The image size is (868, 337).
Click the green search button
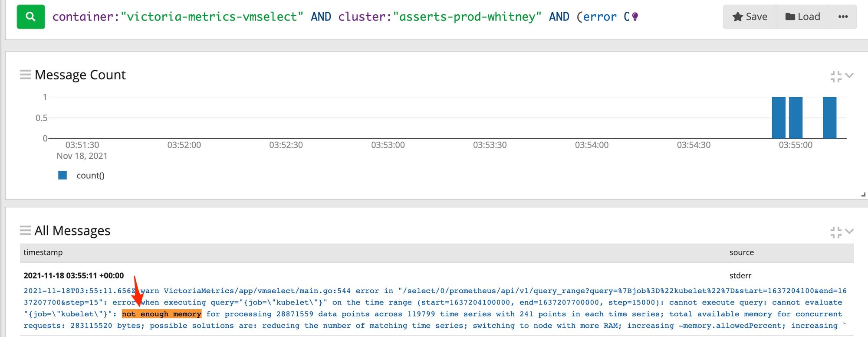(x=31, y=17)
